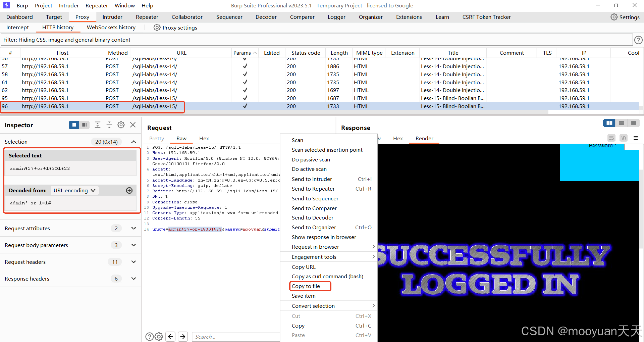Viewport: 644px width, 342px height.
Task: Expand all Inspector sections icon
Action: 98,125
